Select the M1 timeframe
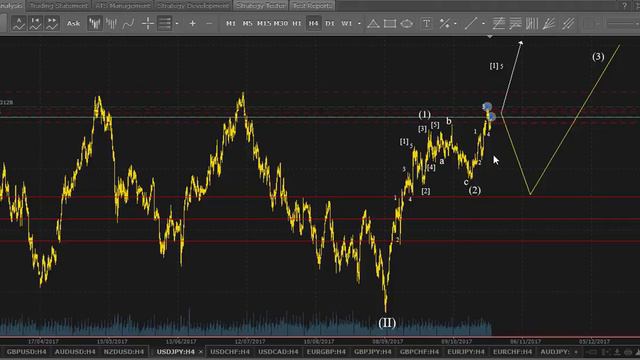640x360 pixels. 231,24
